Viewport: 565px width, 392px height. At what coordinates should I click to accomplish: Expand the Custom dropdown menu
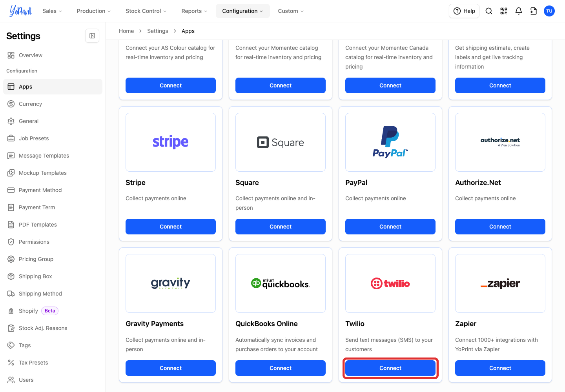(291, 11)
